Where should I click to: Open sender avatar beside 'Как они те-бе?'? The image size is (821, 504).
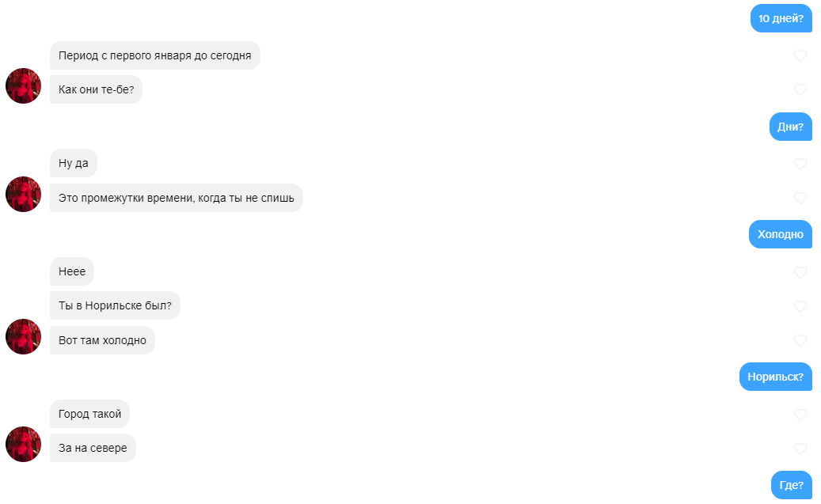tap(23, 85)
